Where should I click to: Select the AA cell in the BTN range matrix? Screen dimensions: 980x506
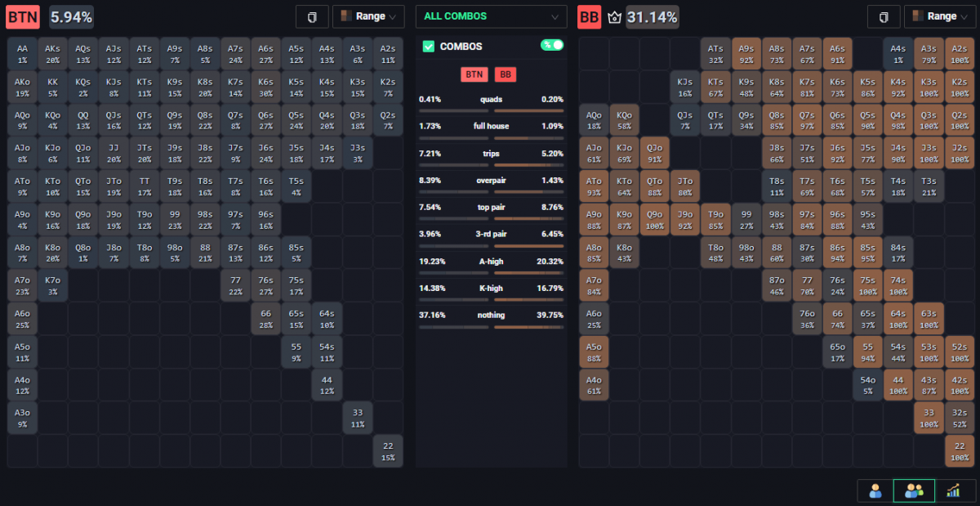tap(21, 54)
